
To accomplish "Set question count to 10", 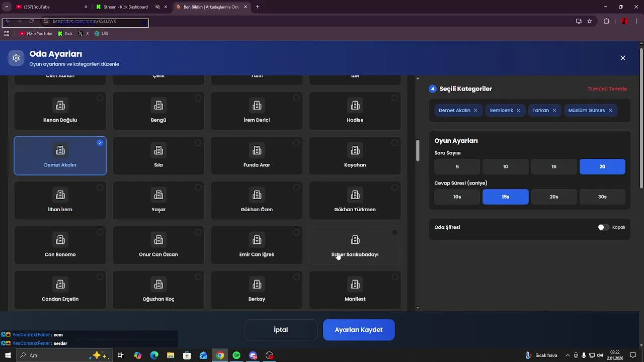I will pyautogui.click(x=506, y=166).
